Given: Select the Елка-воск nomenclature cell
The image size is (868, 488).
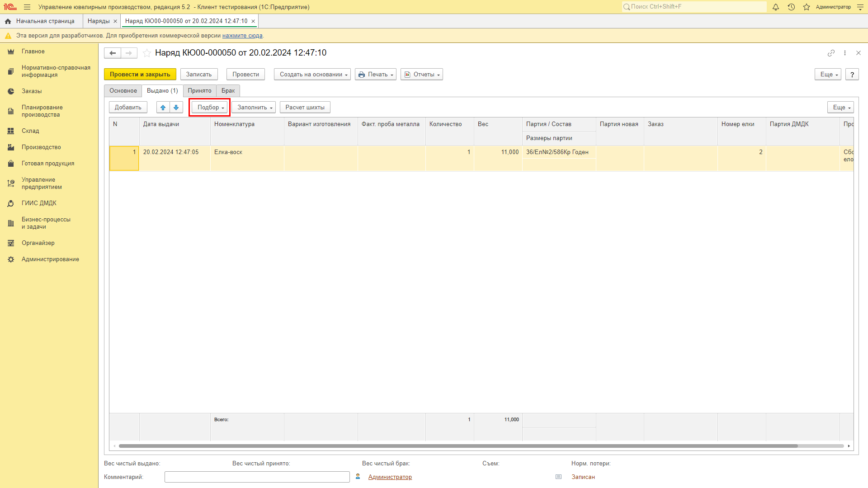Looking at the screenshot, I should point(247,158).
